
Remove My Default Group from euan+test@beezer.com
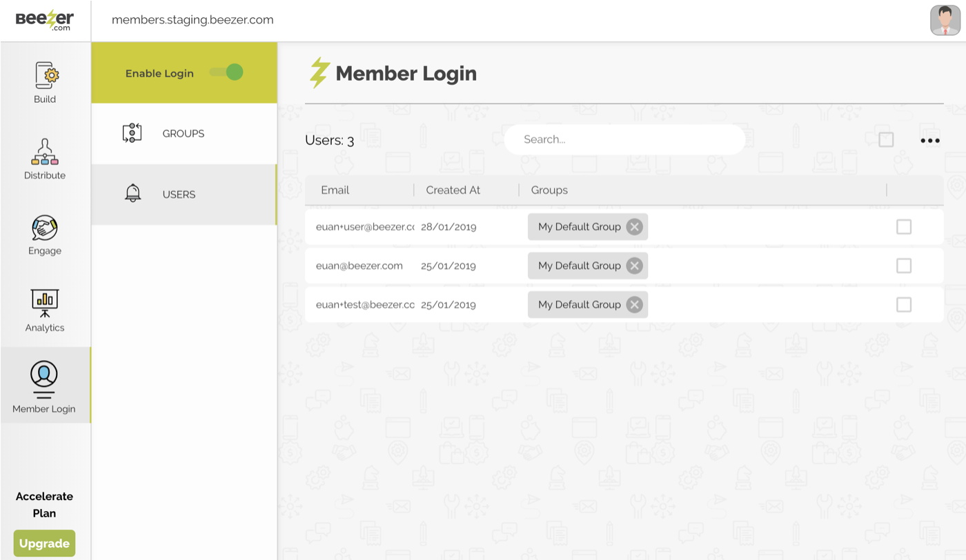[x=634, y=305]
